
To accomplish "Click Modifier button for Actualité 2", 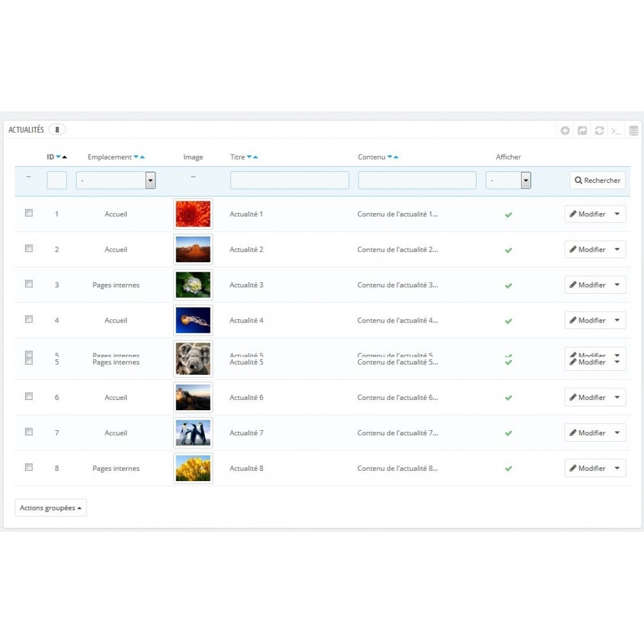I will (x=588, y=249).
